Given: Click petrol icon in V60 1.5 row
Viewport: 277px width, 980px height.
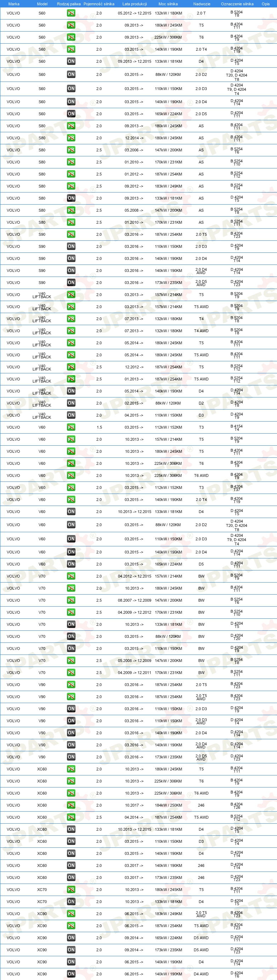Looking at the screenshot, I should pyautogui.click(x=71, y=427).
